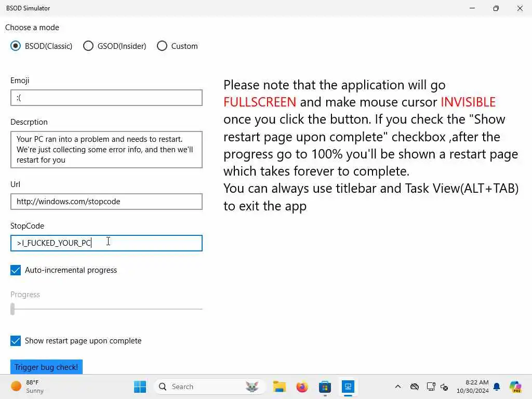Open File Explorer from the taskbar
Screen dimensions: 532x399
click(x=279, y=387)
